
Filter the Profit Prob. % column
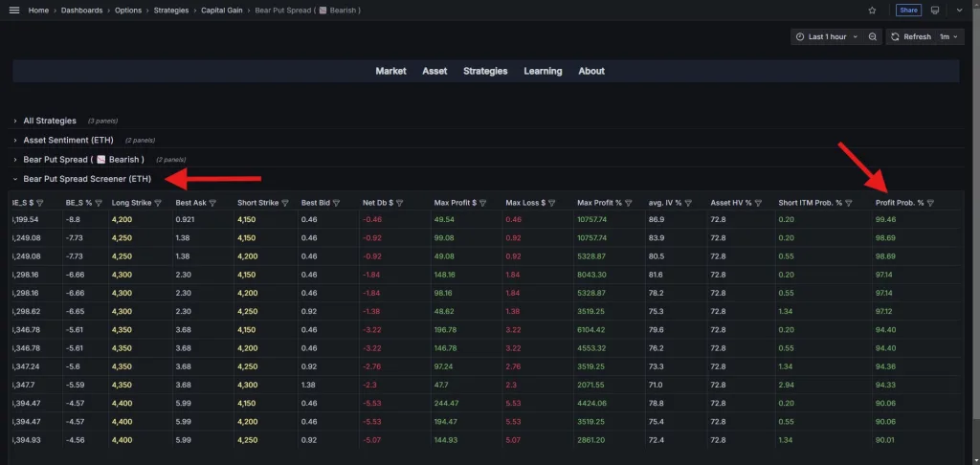click(x=930, y=203)
